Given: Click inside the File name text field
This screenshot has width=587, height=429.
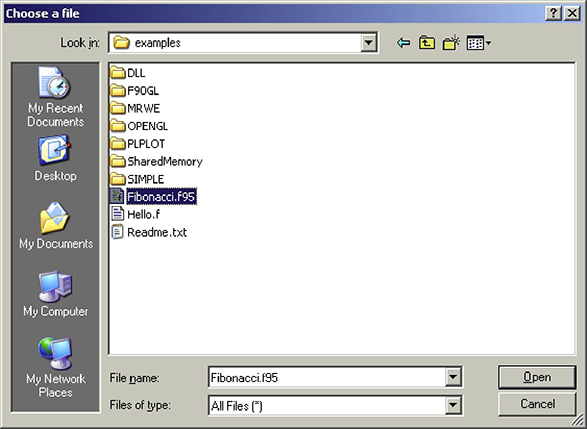Looking at the screenshot, I should tap(326, 377).
